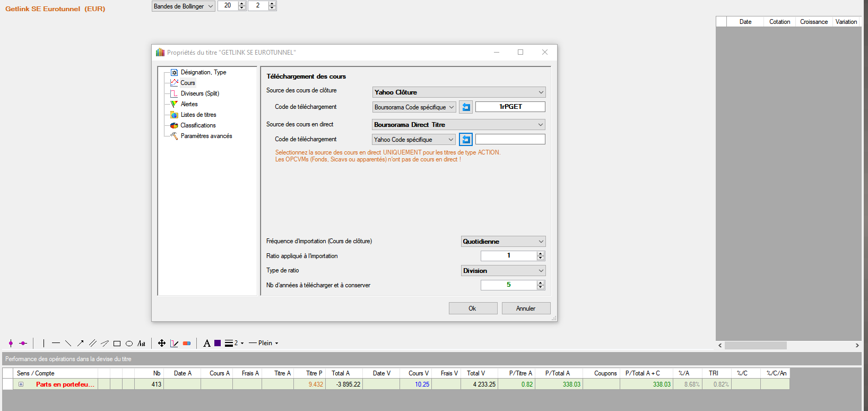Pick the arrow line drawing tool
This screenshot has height=411, width=868.
81,344
